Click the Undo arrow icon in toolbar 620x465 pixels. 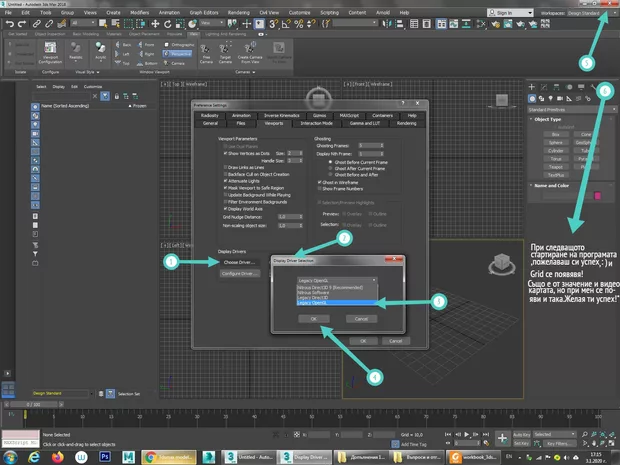9,22
